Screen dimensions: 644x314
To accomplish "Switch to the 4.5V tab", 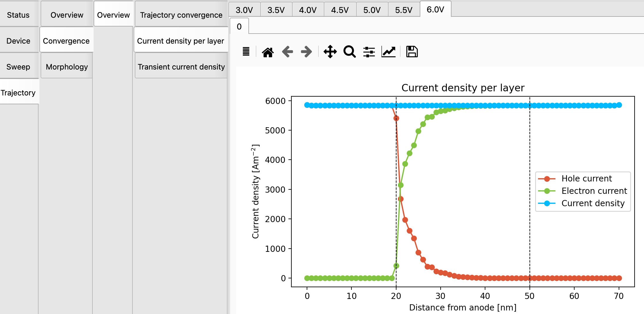I will [x=340, y=10].
